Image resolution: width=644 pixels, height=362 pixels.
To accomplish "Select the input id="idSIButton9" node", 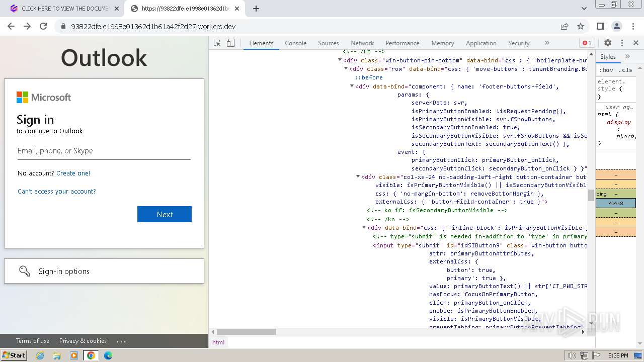I will (x=480, y=245).
